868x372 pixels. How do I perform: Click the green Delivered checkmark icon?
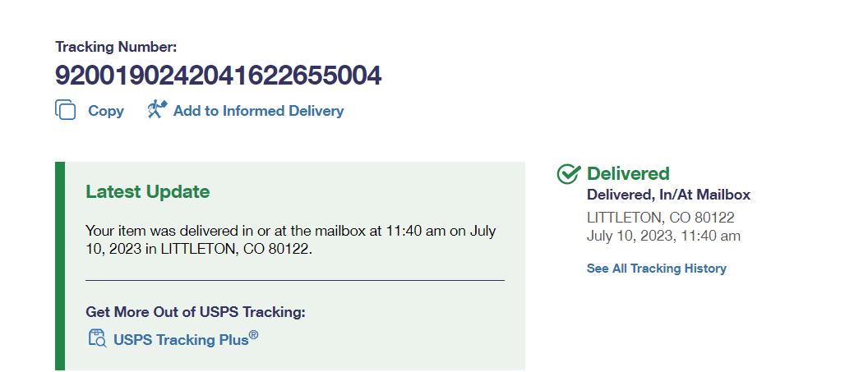[568, 173]
